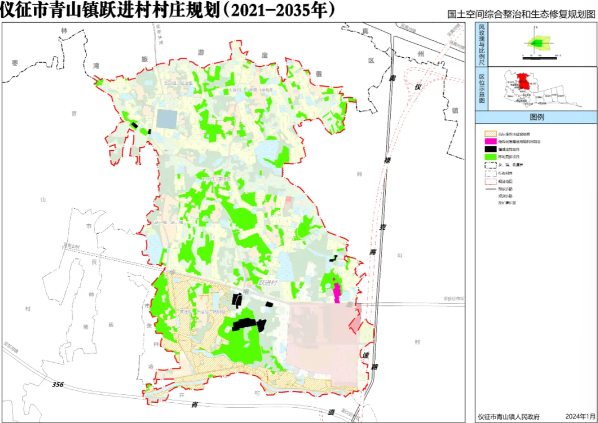The image size is (598, 423).
Task: Click the magenta legend swatch
Action: coord(490,142)
